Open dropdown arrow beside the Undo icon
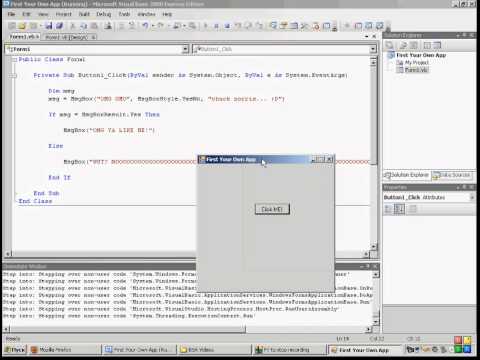Screen dimensions: 480x360 153,26
